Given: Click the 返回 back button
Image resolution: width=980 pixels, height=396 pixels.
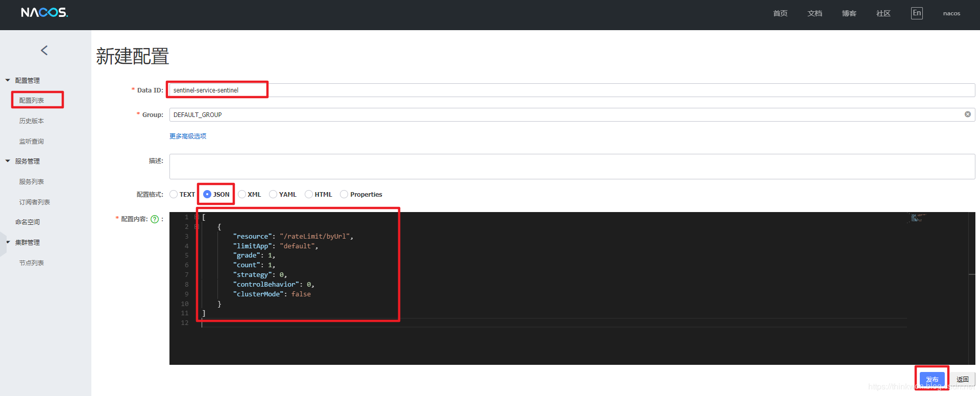Looking at the screenshot, I should (963, 379).
